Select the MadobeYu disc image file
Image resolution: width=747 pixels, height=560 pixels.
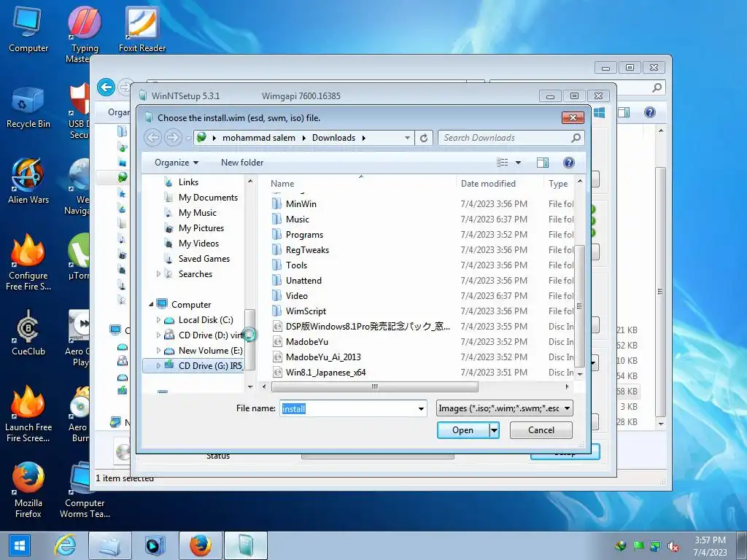tap(306, 341)
